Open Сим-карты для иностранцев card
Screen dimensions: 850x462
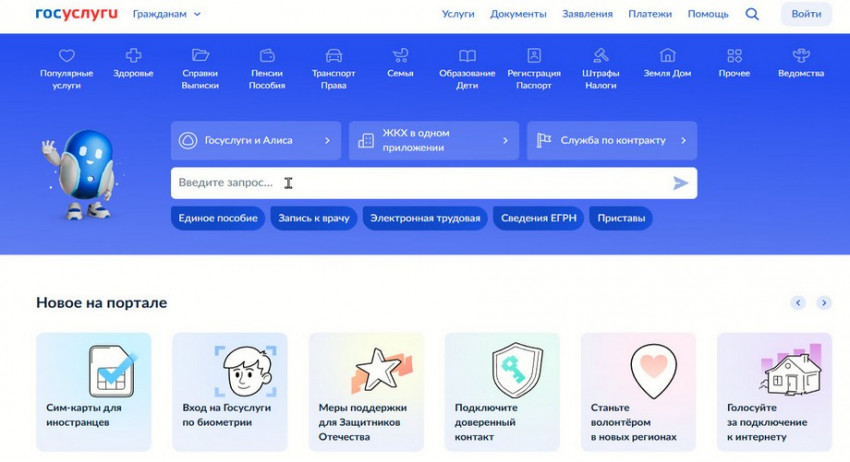[94, 392]
